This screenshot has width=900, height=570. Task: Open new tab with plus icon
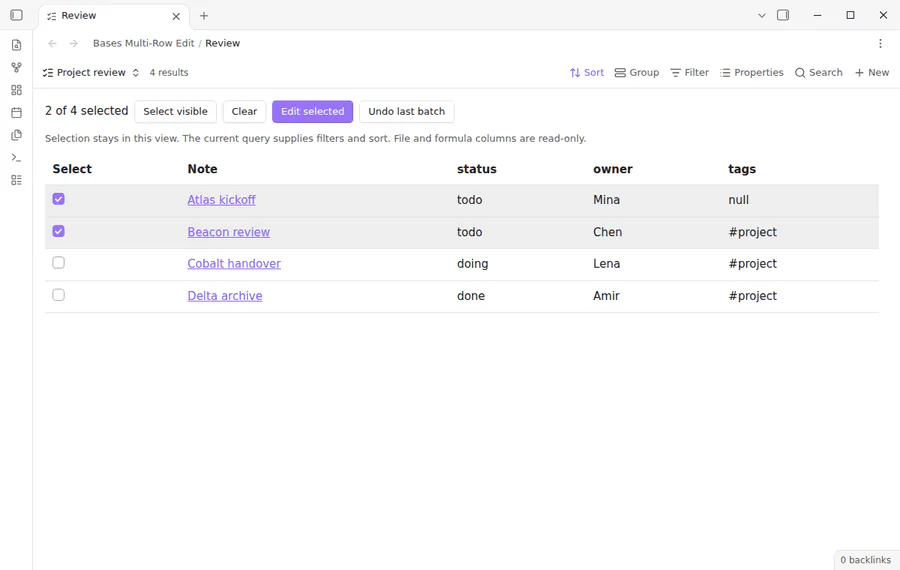point(204,15)
